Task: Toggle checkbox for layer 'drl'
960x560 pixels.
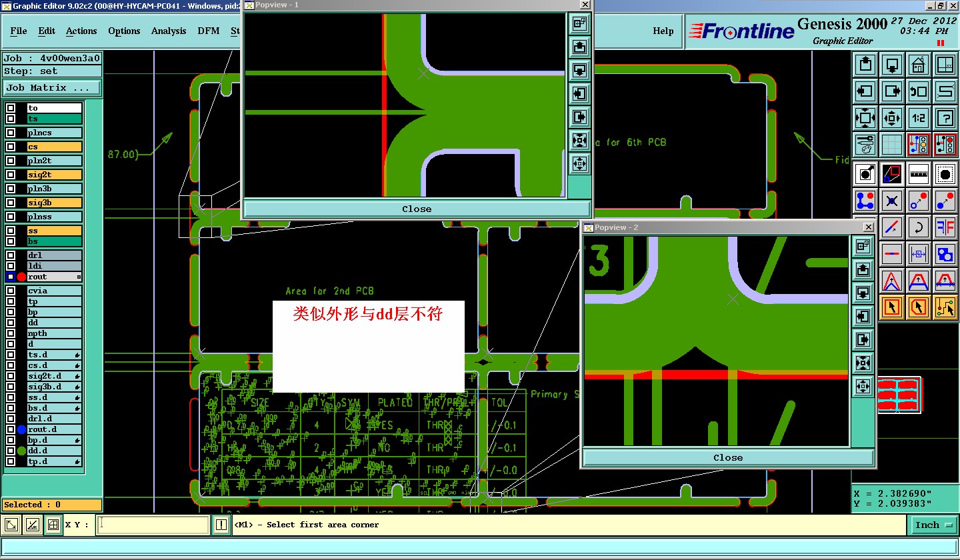Action: (x=11, y=255)
